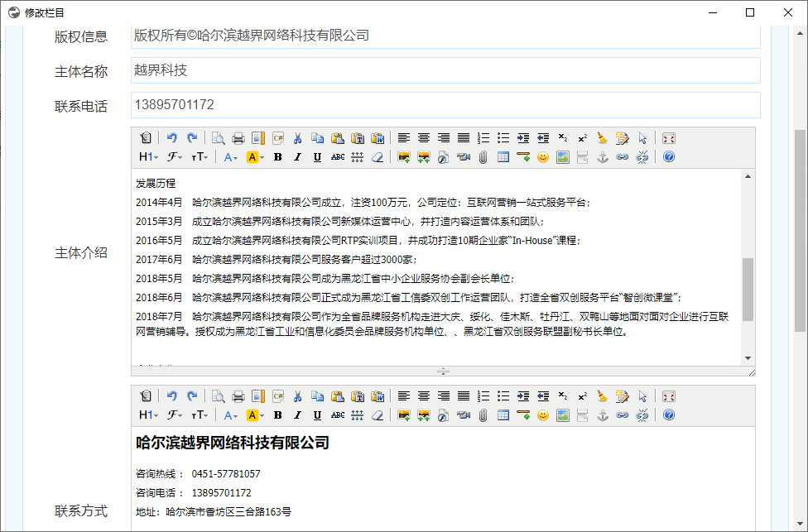Click the 哈尔滨越界网络科技有限公司 bold heading

tap(233, 443)
